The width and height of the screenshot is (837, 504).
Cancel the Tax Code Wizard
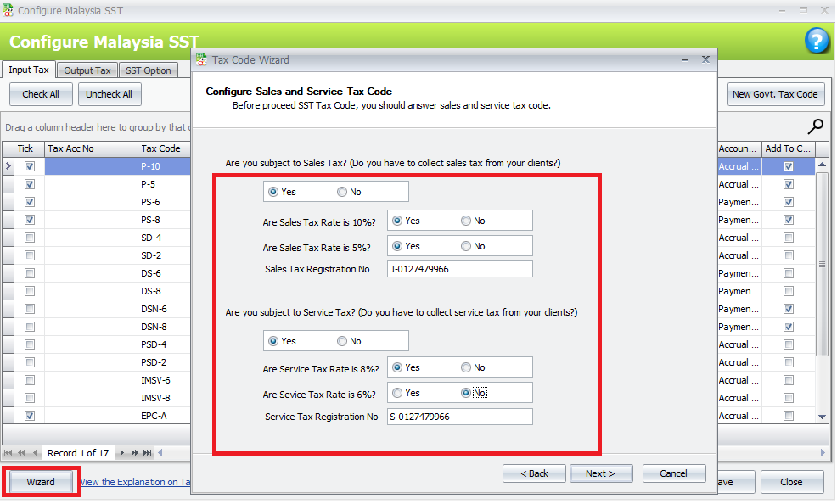[x=674, y=473]
